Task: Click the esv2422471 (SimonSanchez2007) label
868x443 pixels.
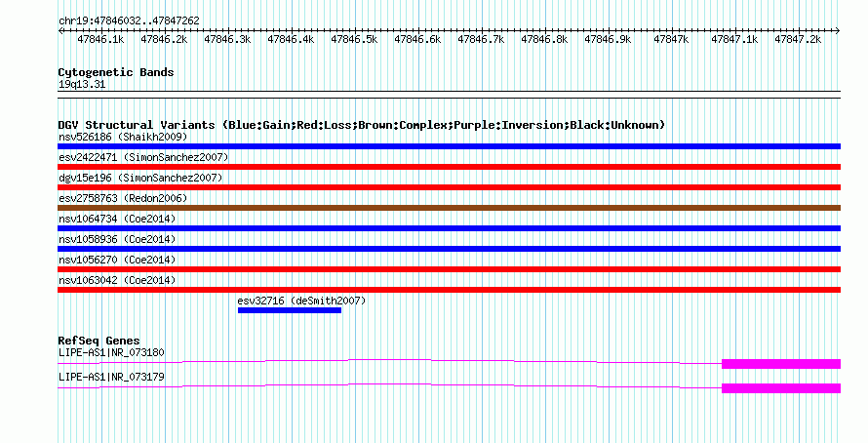Action: (143, 157)
